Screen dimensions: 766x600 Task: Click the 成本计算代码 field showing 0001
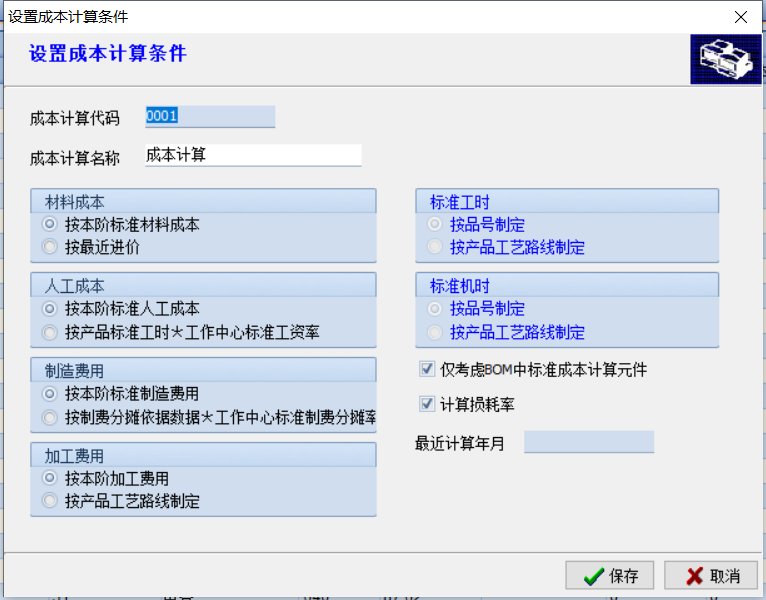click(x=210, y=117)
